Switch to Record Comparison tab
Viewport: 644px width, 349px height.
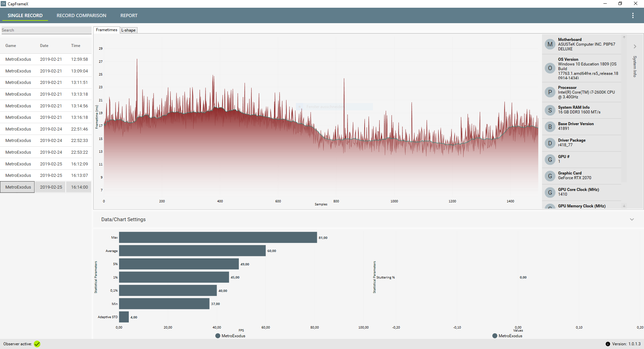[82, 15]
